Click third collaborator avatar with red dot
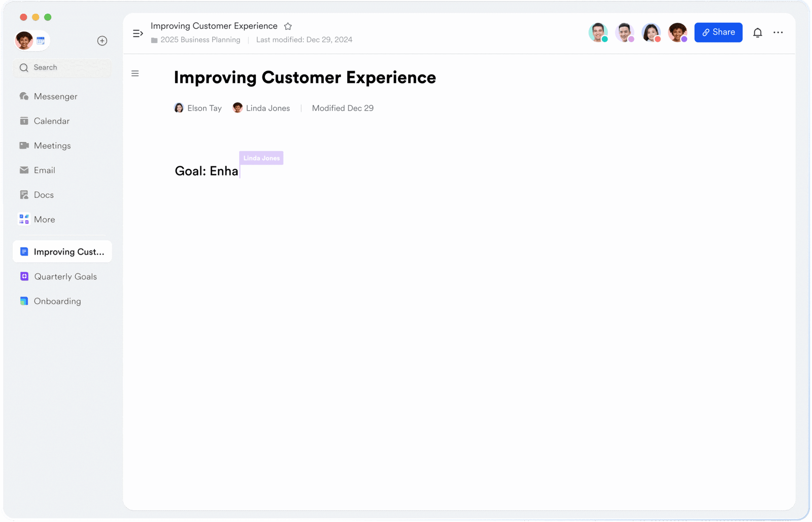 [x=651, y=32]
